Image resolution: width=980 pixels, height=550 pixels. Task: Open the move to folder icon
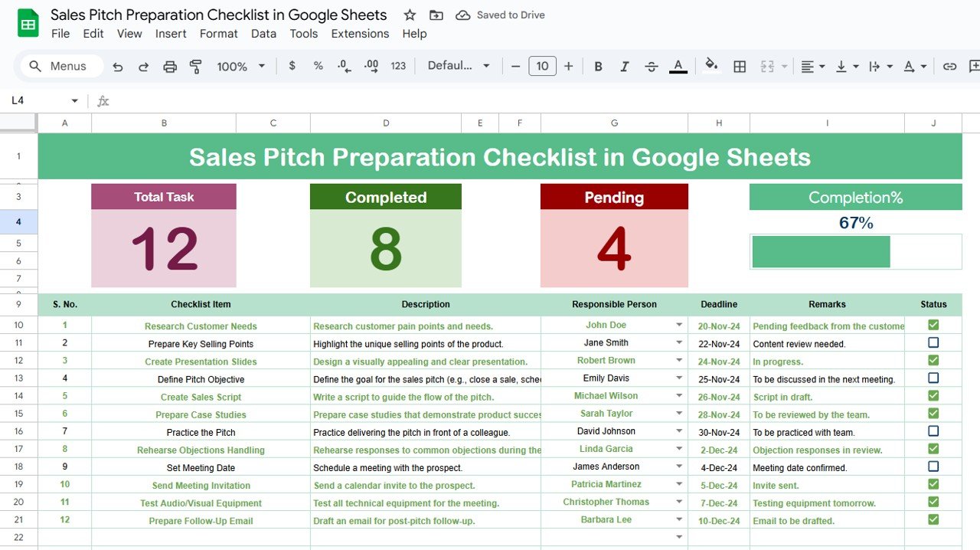[436, 15]
